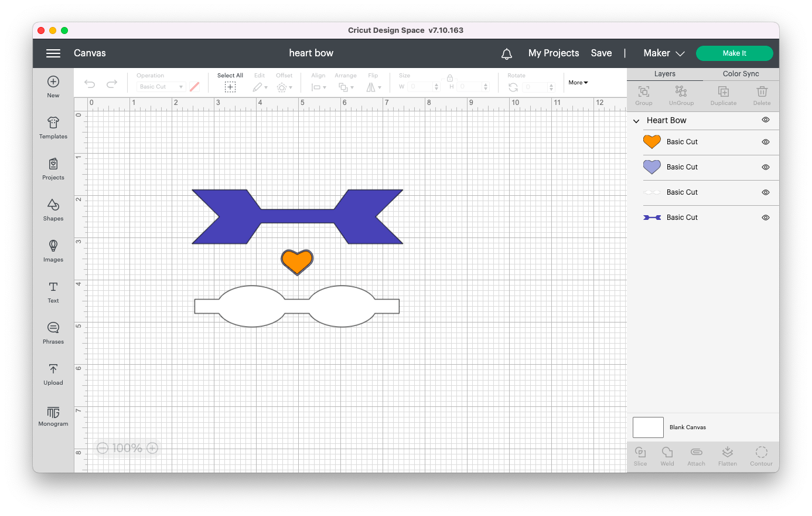Open the Templates panel
Viewport: 812px width, 516px height.
point(53,127)
